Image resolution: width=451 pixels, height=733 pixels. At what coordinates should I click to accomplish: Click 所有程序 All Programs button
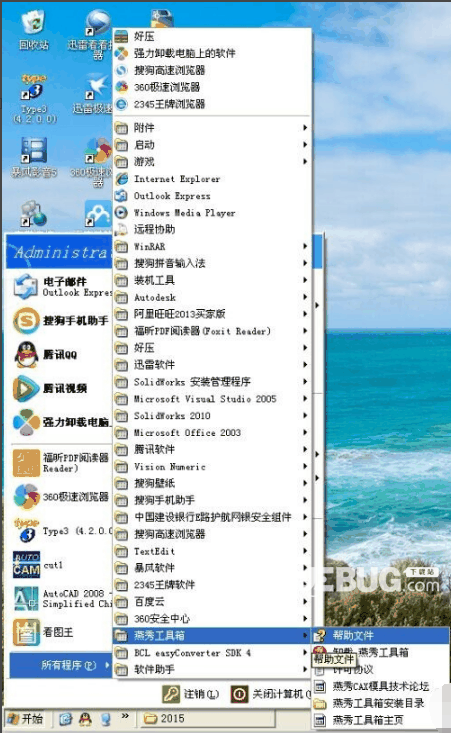click(61, 665)
